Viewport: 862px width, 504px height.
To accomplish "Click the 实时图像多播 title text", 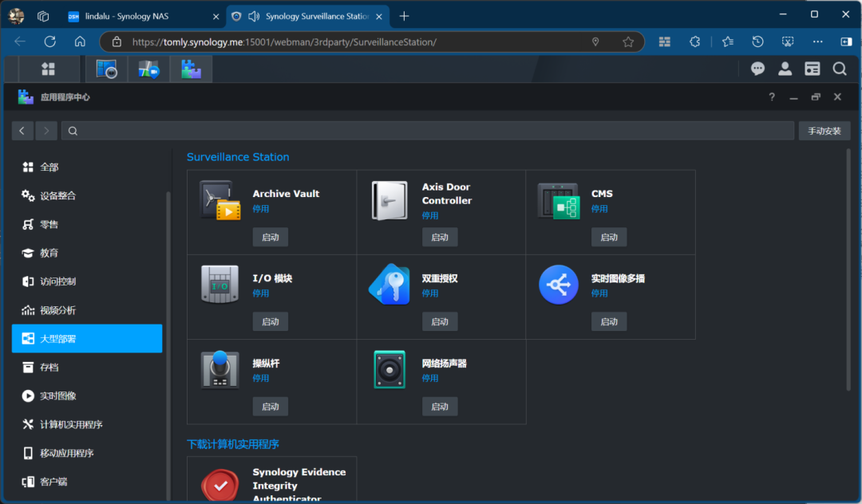I will pyautogui.click(x=618, y=278).
